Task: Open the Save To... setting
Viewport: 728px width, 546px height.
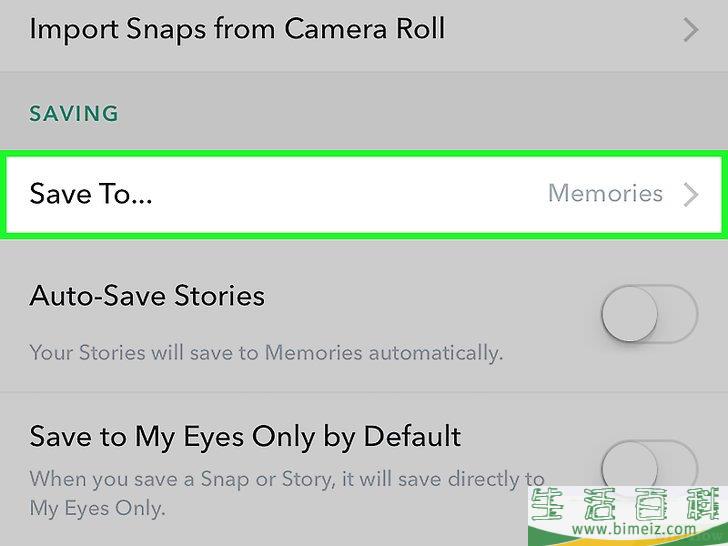Action: tap(364, 194)
